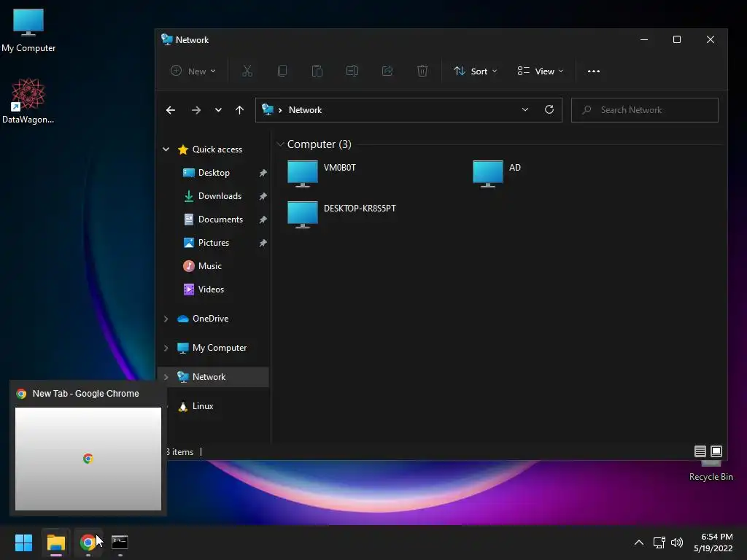Expand the OneDrive tree node
747x560 pixels.
tap(166, 319)
